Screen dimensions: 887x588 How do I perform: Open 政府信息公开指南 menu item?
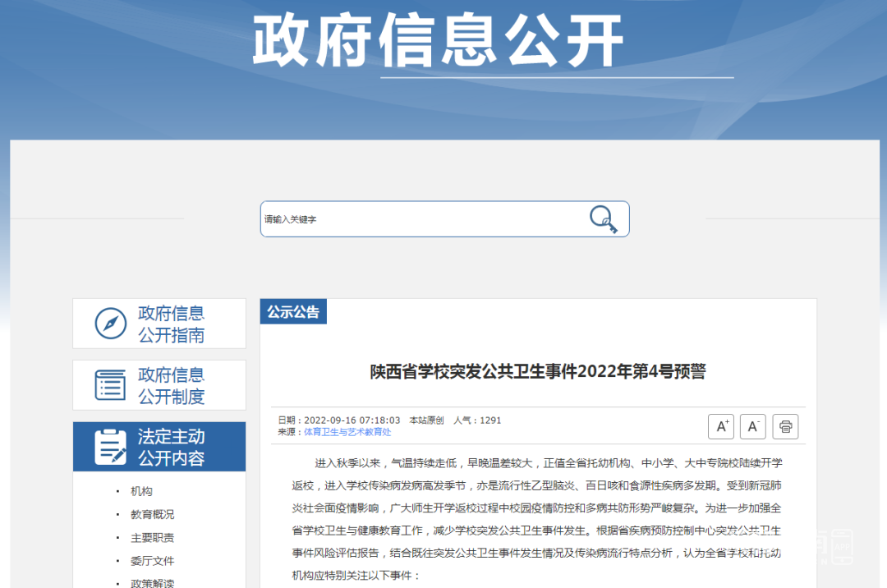[x=171, y=324]
